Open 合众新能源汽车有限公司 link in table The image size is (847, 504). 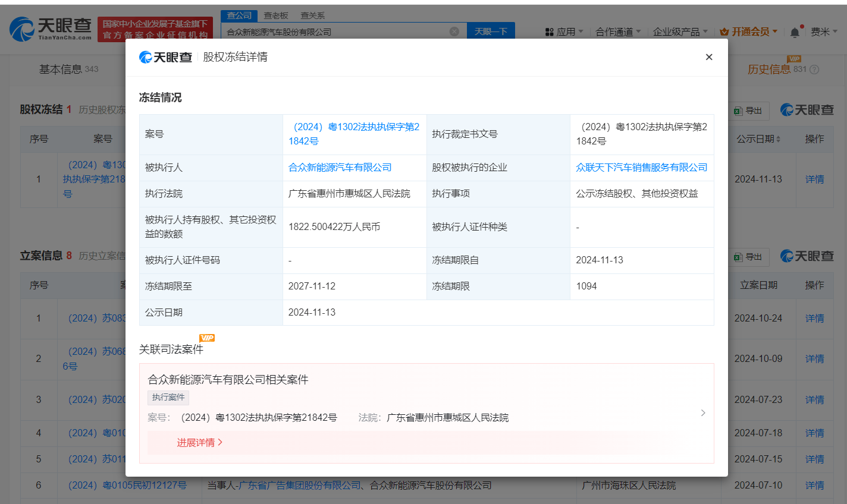[340, 168]
